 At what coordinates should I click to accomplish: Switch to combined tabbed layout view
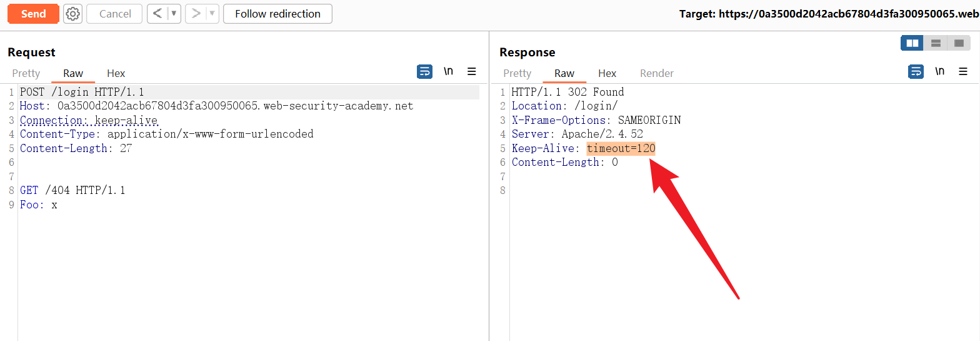[959, 43]
